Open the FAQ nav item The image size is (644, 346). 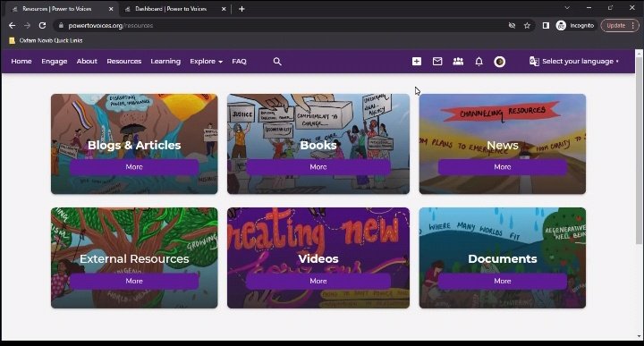coord(239,61)
